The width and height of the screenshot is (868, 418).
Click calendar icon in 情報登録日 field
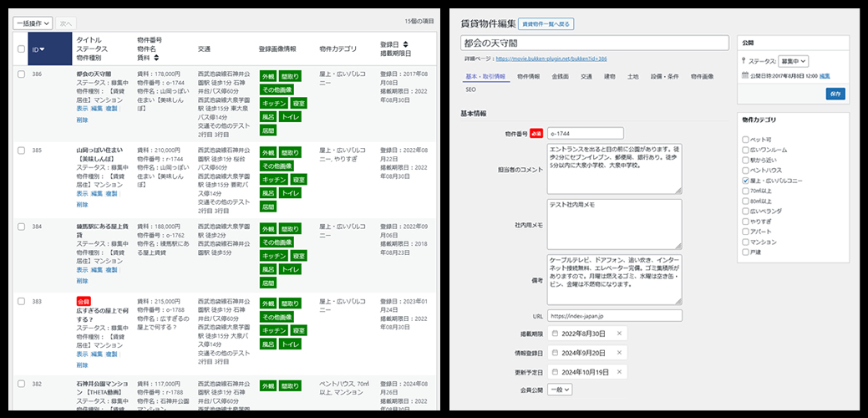(x=555, y=353)
